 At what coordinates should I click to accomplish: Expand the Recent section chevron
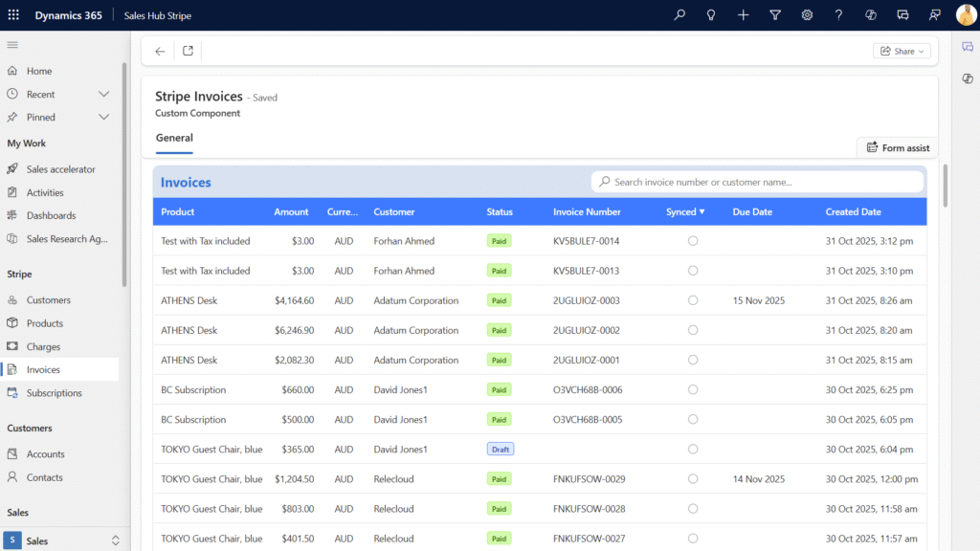(x=104, y=94)
